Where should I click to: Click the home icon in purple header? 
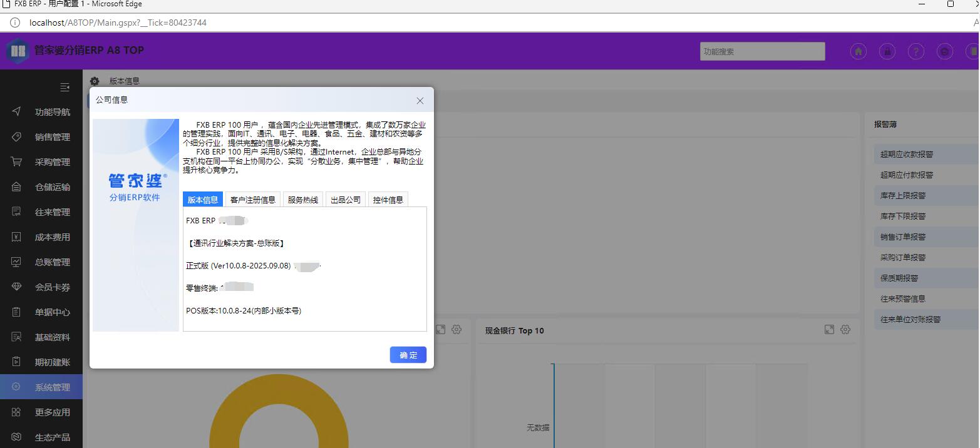pyautogui.click(x=859, y=51)
